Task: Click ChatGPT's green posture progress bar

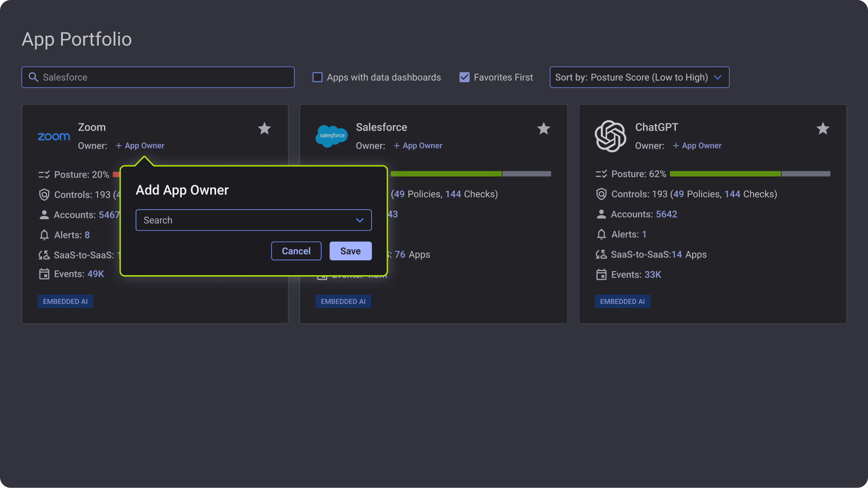Action: click(725, 174)
